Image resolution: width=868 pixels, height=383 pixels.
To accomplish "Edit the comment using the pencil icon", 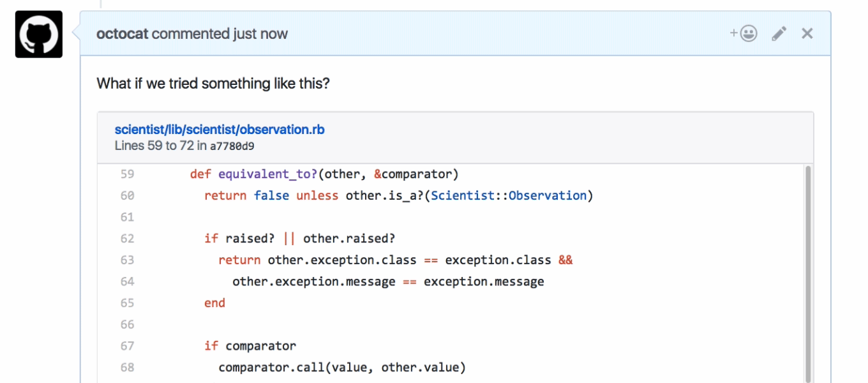I will pyautogui.click(x=779, y=34).
